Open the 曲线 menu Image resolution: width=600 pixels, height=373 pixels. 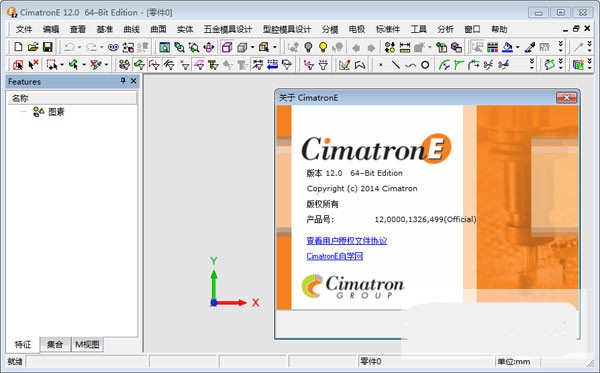pos(131,29)
